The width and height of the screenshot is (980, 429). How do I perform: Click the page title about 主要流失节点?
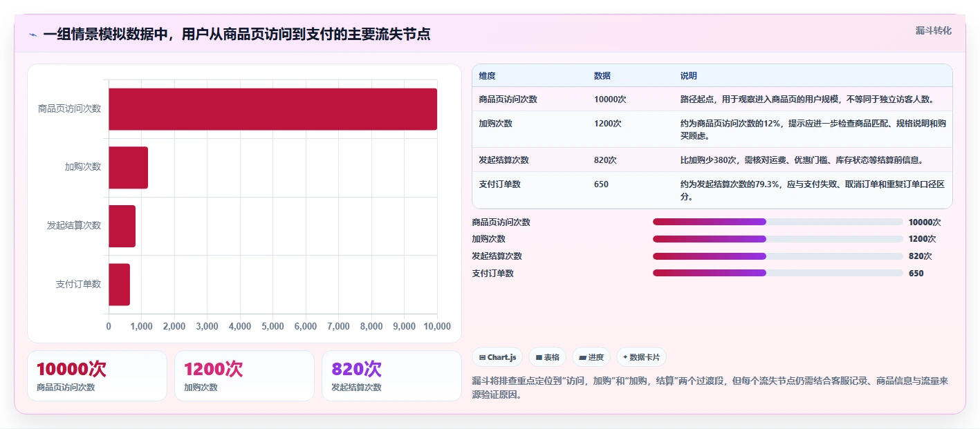(x=237, y=34)
